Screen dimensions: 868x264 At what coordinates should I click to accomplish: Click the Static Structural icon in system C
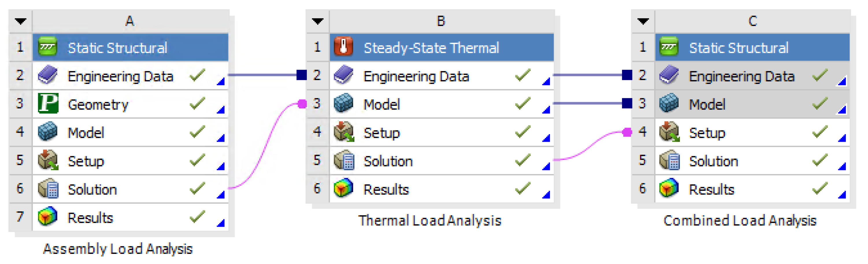pyautogui.click(x=669, y=47)
